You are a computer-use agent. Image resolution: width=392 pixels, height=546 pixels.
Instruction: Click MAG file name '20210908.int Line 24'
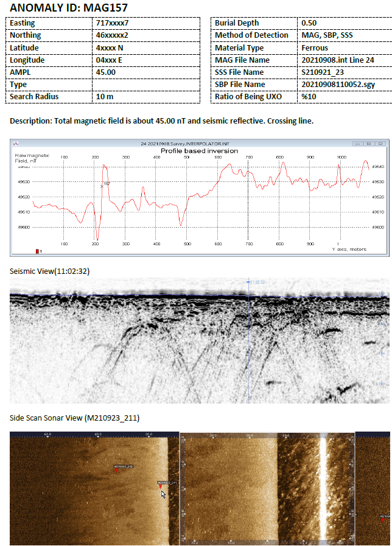pos(338,60)
